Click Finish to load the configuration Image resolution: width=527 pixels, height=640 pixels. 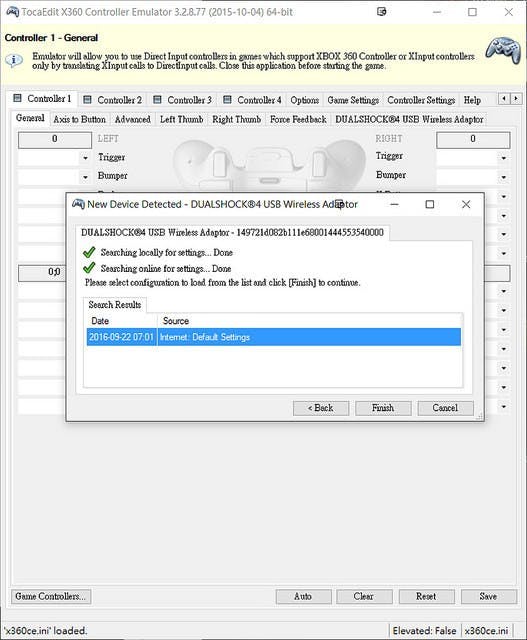click(x=383, y=408)
